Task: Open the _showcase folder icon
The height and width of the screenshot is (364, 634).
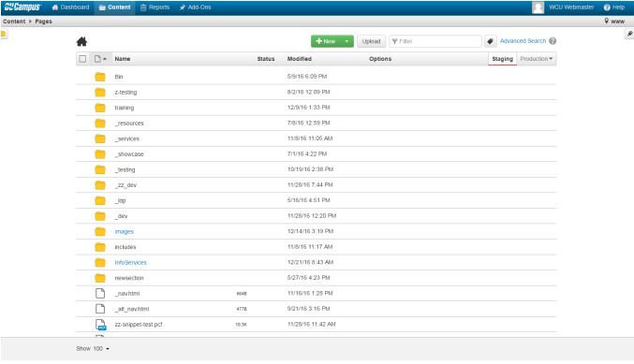Action: [100, 153]
